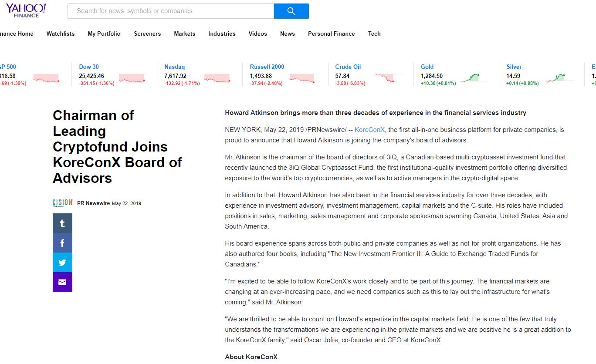Screen dimensions: 596x364
Task: Open the Russell 2000 mini chart
Action: pyautogui.click(x=303, y=78)
